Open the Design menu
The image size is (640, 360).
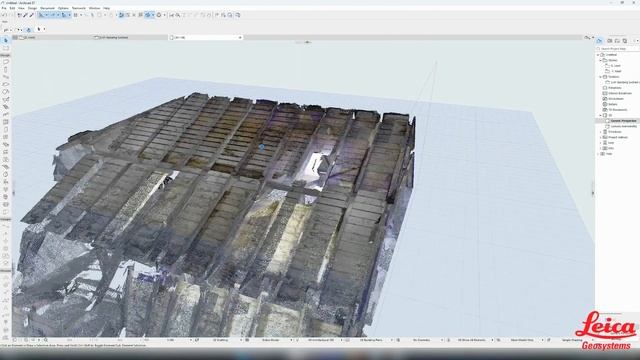click(32, 8)
